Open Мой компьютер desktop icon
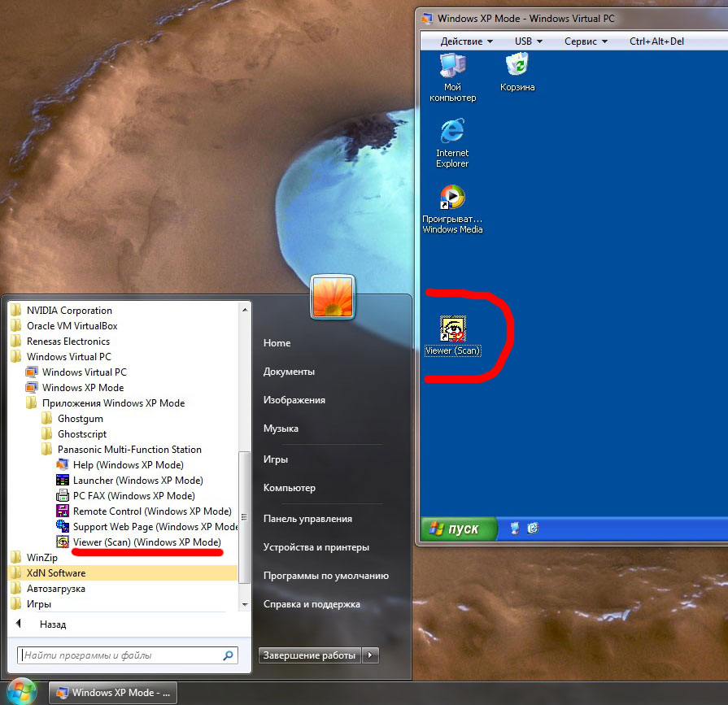Image resolution: width=728 pixels, height=705 pixels. [x=452, y=67]
